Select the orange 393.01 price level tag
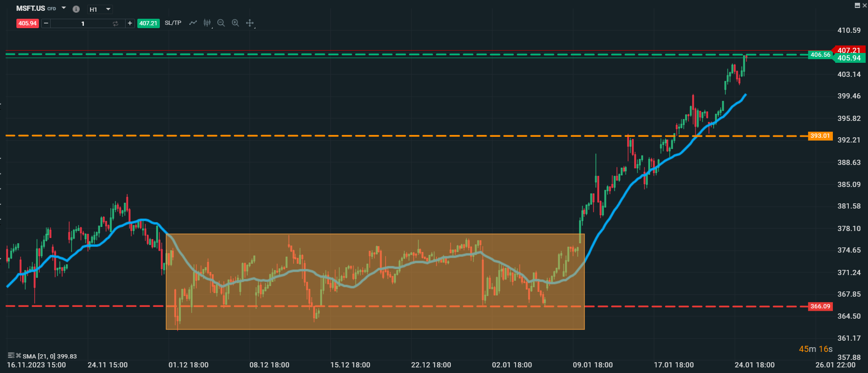The image size is (868, 373). click(820, 136)
